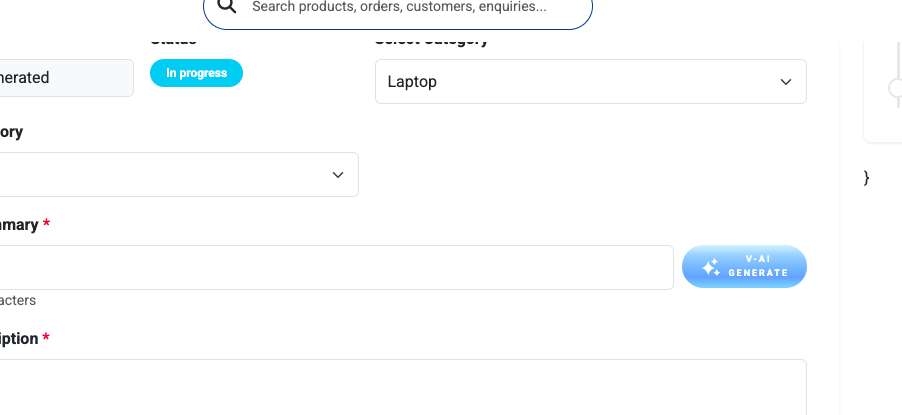
Task: Click the description field label
Action: point(19,338)
